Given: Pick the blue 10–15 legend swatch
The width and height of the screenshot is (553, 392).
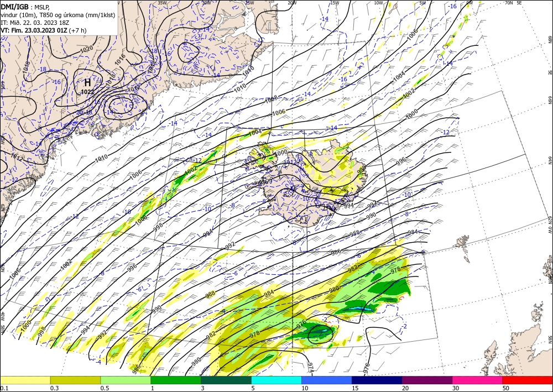Looking at the screenshot, I should [x=327, y=380].
